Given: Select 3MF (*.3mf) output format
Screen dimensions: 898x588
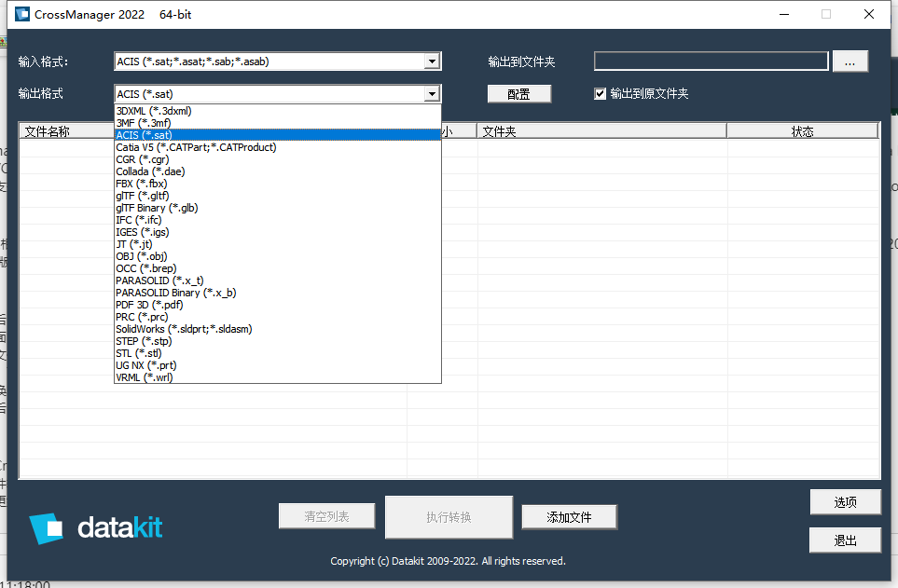Looking at the screenshot, I should (278, 123).
